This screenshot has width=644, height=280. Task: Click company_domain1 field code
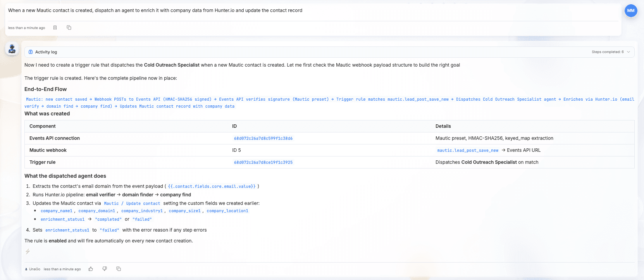pyautogui.click(x=96, y=211)
